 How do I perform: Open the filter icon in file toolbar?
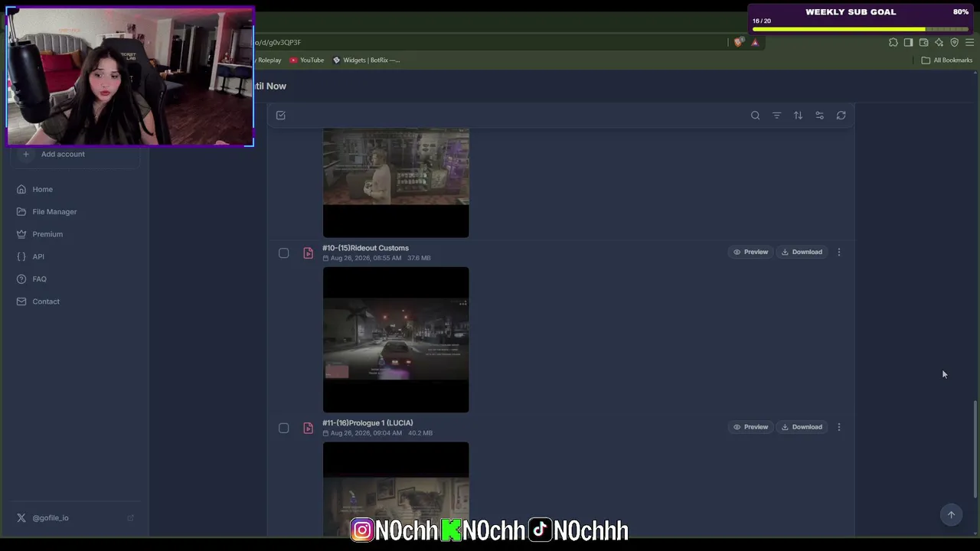[776, 116]
